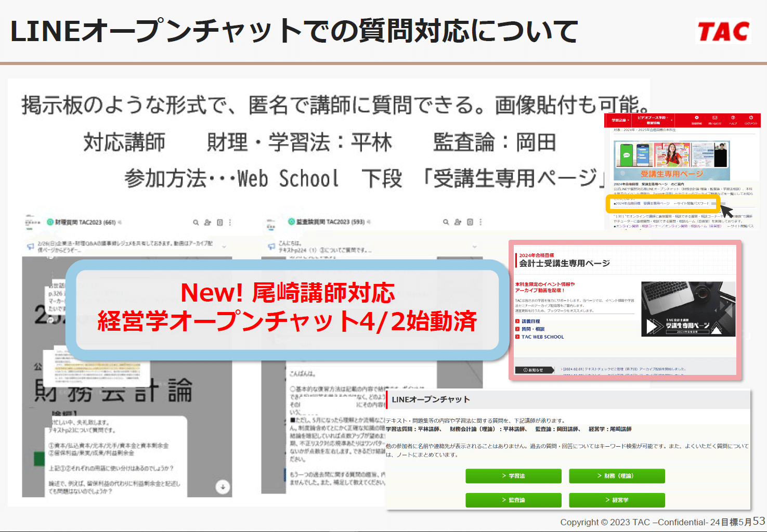Click the search icon in 財理質問 TAC2023 chat header
767x532 pixels.
pos(196,222)
